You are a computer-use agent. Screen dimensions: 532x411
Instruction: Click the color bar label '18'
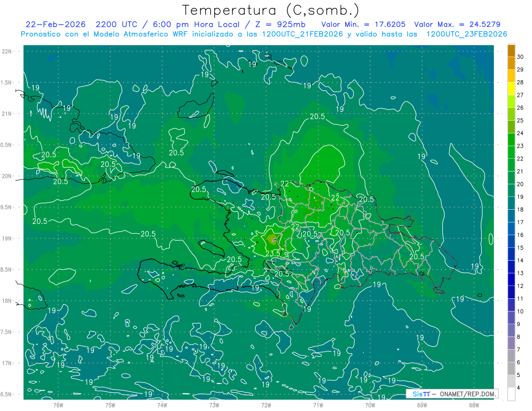pyautogui.click(x=520, y=209)
